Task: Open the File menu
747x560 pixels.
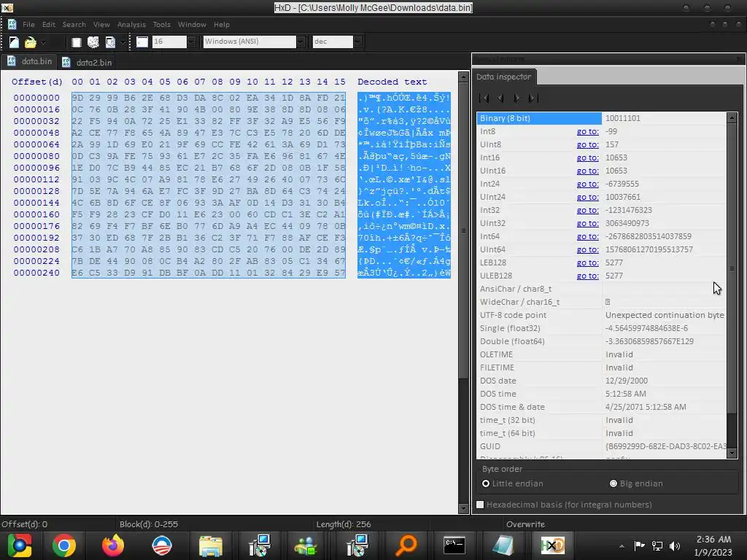Action: 28,24
